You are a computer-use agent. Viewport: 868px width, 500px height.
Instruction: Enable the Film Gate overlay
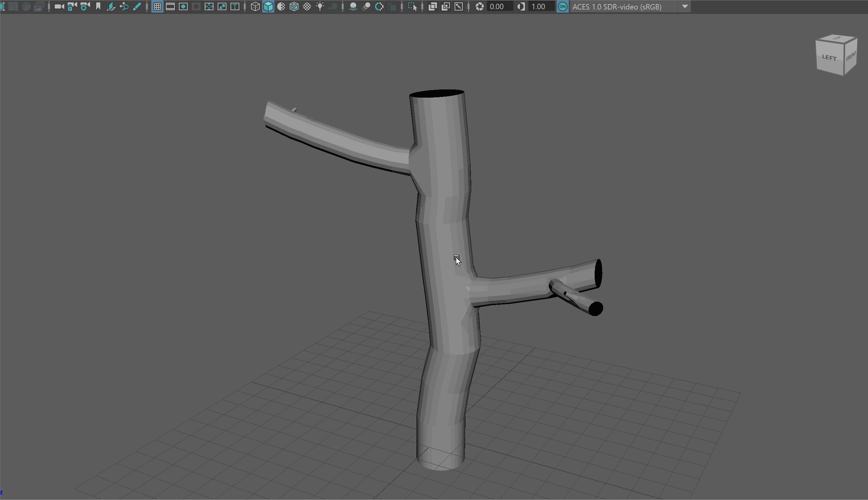coord(170,6)
